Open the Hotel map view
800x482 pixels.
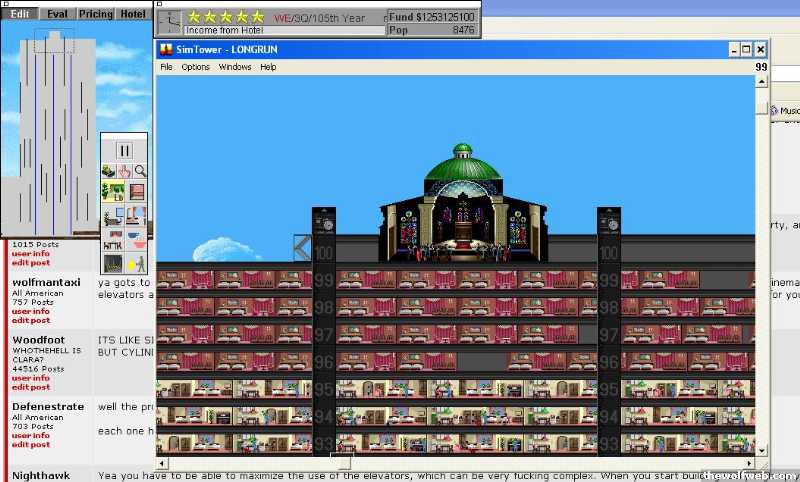[132, 14]
